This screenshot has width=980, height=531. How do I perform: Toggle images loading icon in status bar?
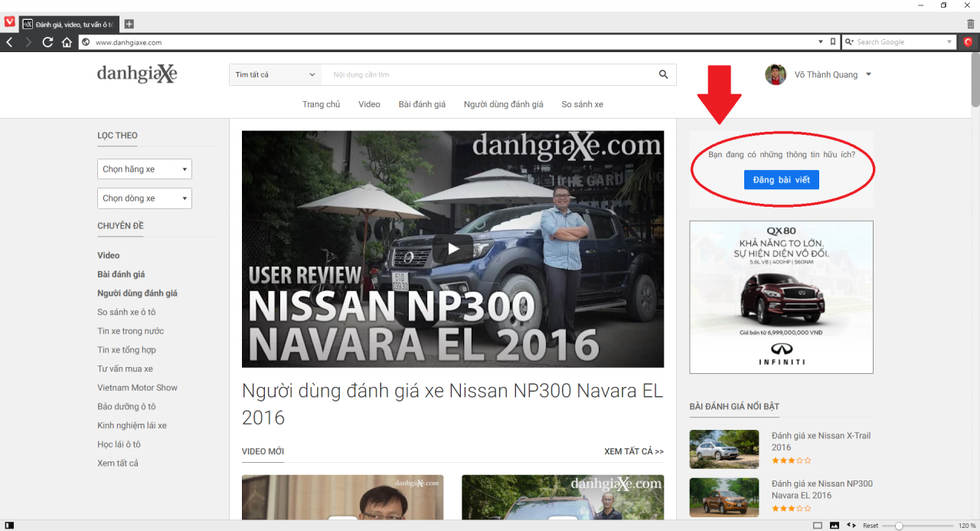pyautogui.click(x=835, y=526)
